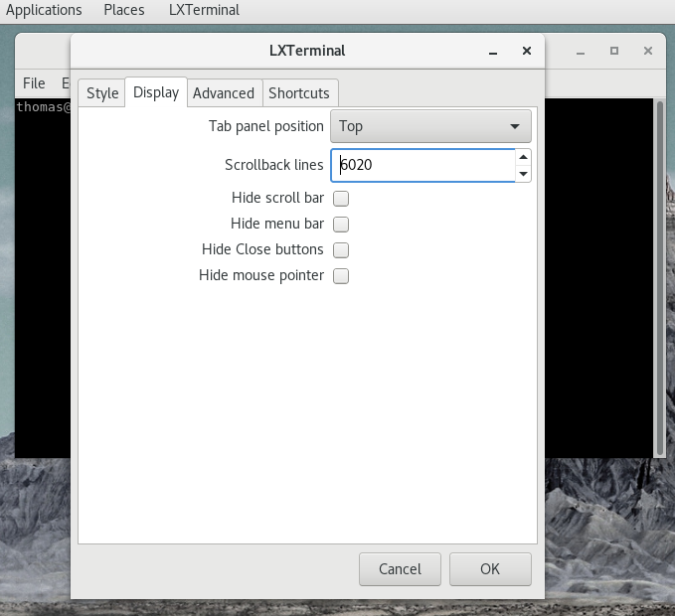Select the Display tab
Screen dimensions: 675x616
[x=156, y=92]
